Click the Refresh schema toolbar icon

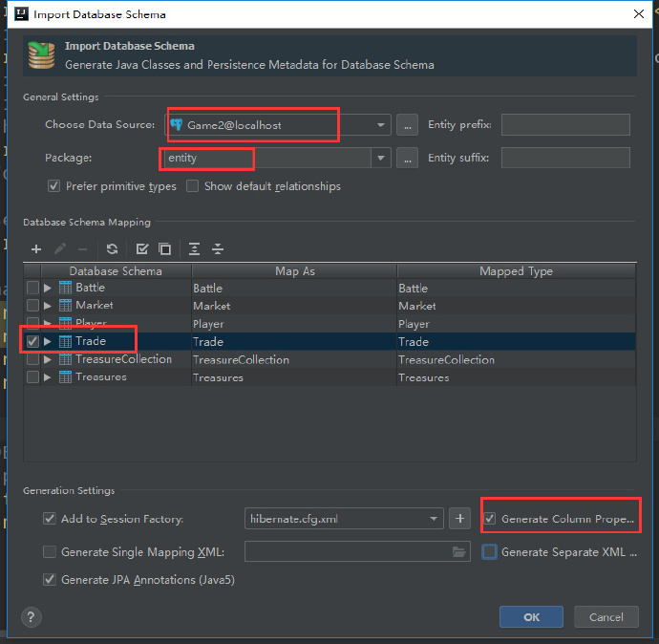[112, 249]
